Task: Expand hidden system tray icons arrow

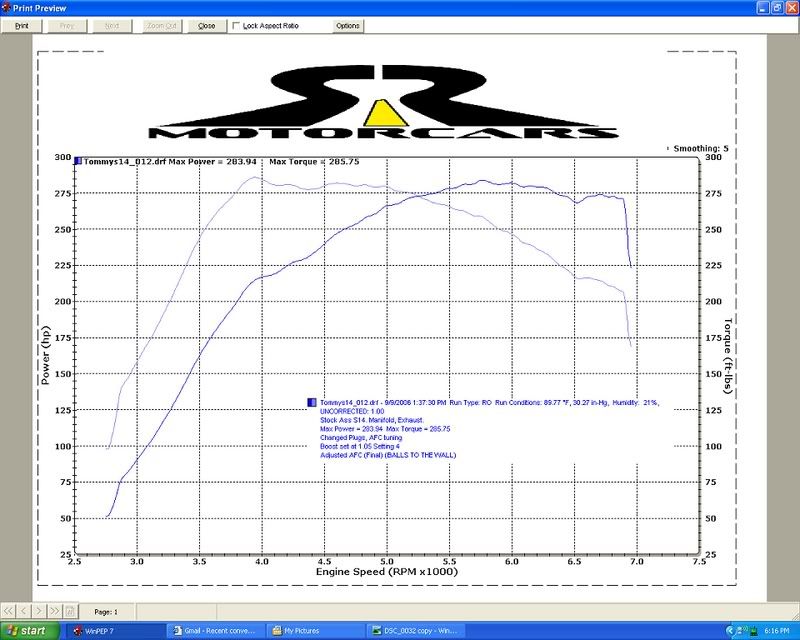Action: coord(730,631)
